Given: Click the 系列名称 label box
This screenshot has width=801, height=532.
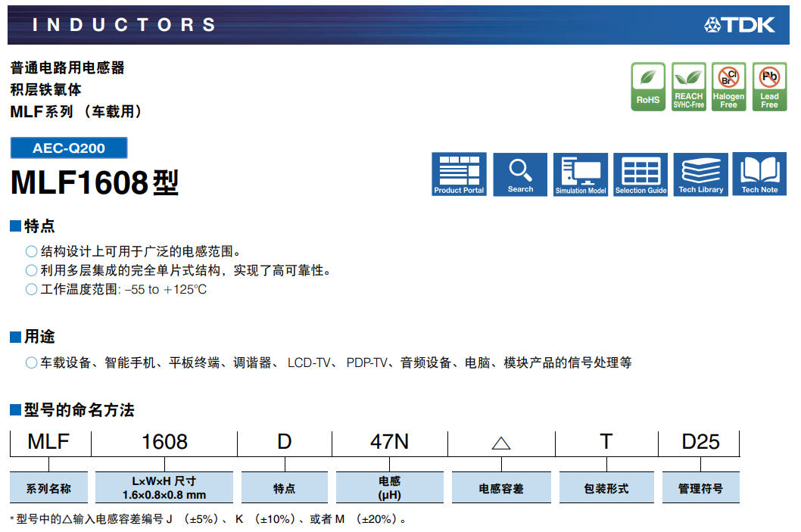Looking at the screenshot, I should tap(48, 488).
